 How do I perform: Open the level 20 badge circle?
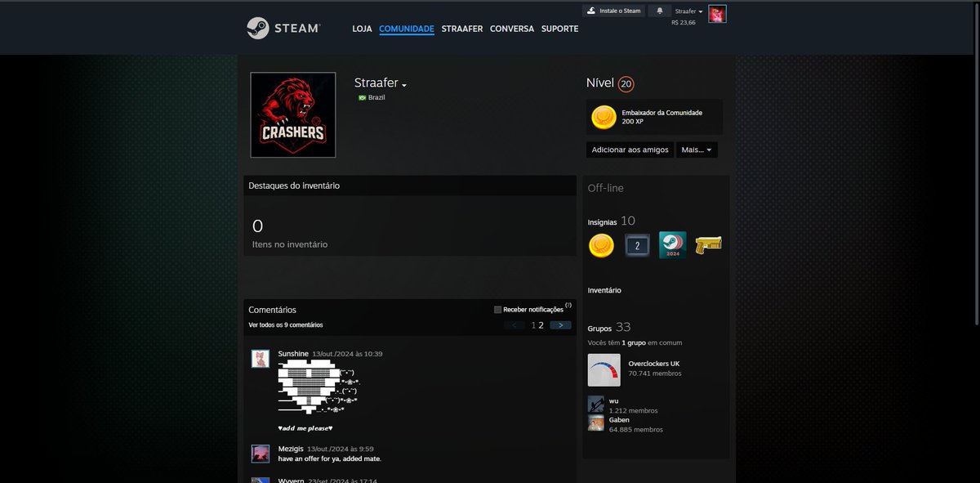pos(626,83)
